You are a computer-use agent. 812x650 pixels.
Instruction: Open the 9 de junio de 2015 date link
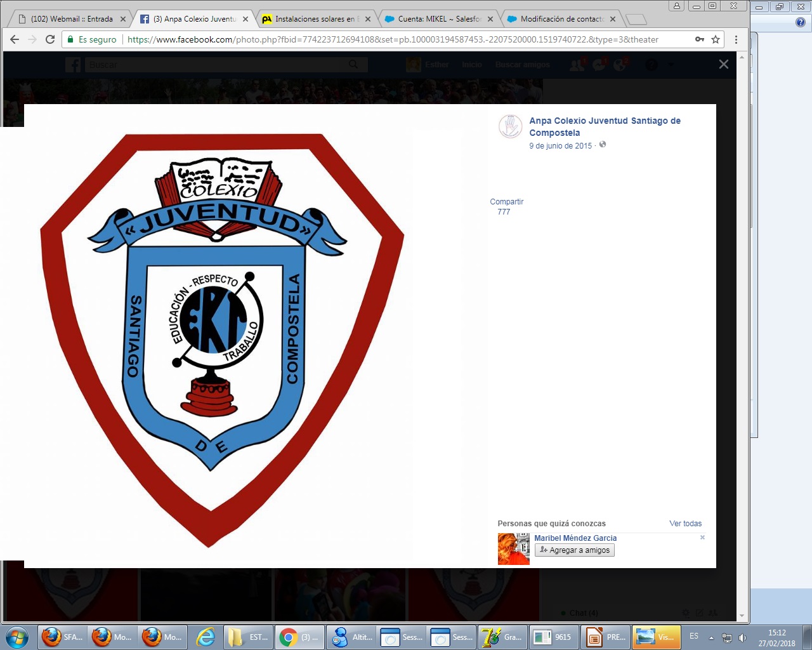560,145
